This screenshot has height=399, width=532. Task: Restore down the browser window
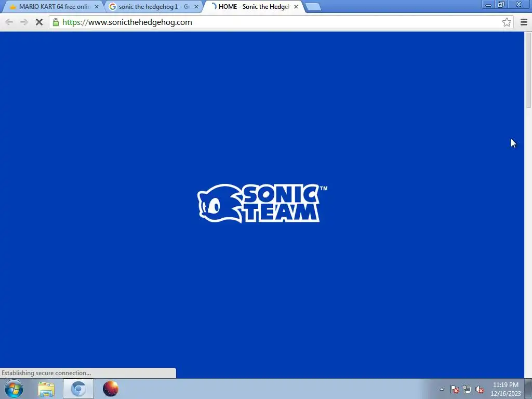point(501,4)
